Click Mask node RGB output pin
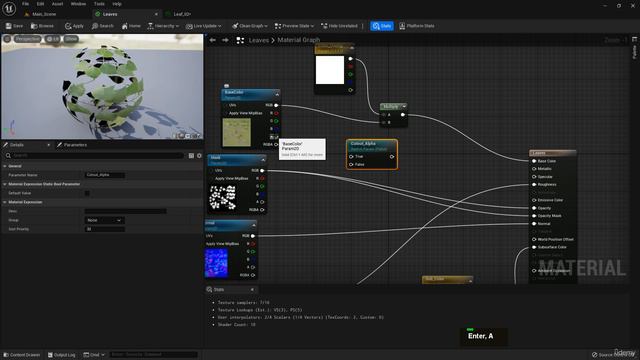Image resolution: width=640 pixels, height=360 pixels. [x=262, y=171]
